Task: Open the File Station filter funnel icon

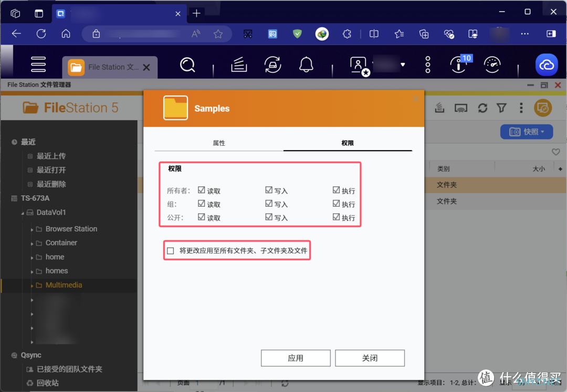Action: click(x=501, y=108)
